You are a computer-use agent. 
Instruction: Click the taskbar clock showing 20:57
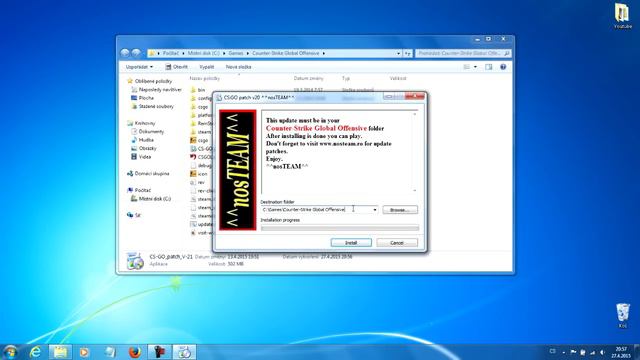621,352
